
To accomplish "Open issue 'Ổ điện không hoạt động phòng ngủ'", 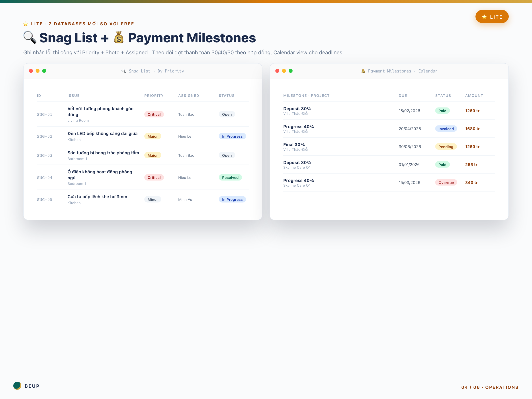I will (100, 175).
